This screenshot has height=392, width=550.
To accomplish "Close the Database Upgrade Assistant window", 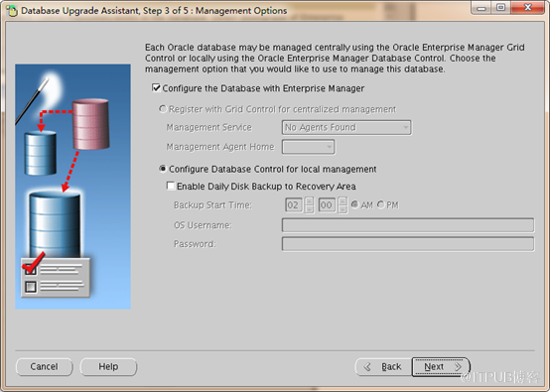I will tap(527, 8).
